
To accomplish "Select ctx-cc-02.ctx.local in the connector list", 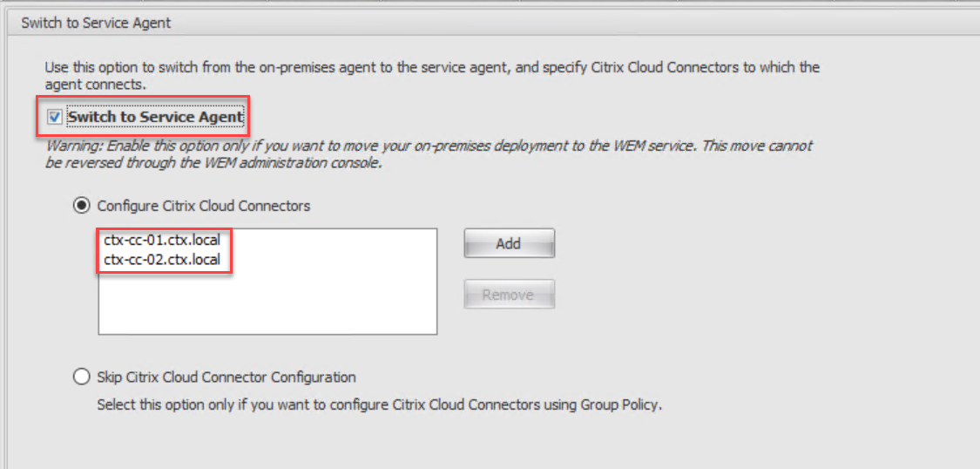I will (162, 259).
